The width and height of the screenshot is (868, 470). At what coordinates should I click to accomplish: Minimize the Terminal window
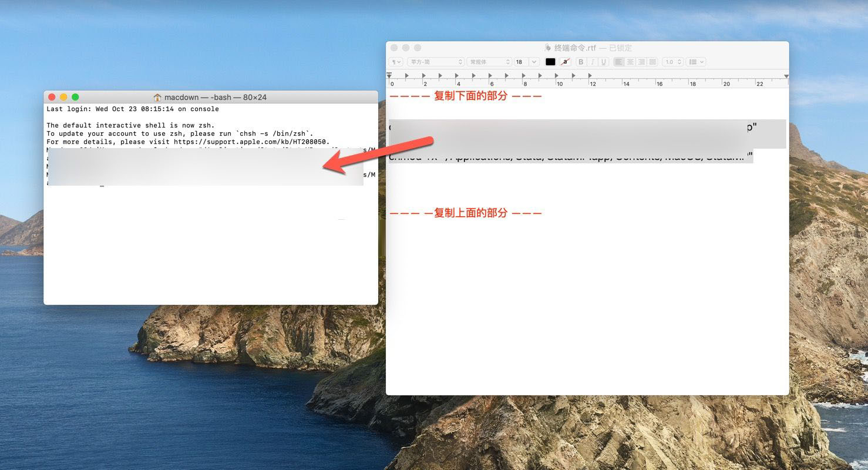point(63,97)
